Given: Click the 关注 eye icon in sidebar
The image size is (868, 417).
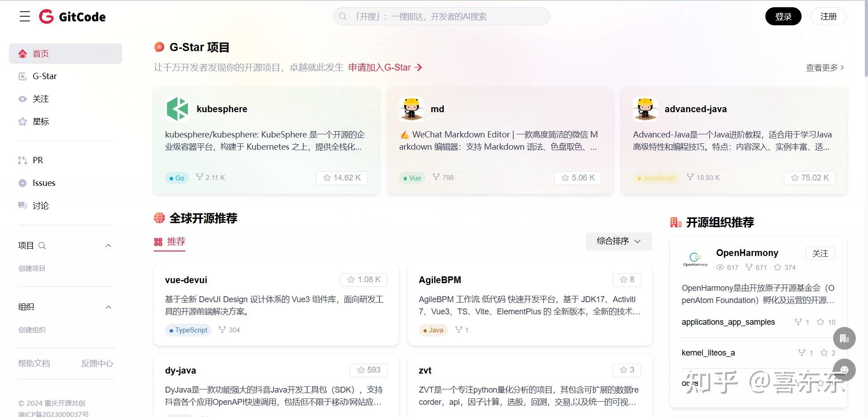Looking at the screenshot, I should [x=23, y=99].
